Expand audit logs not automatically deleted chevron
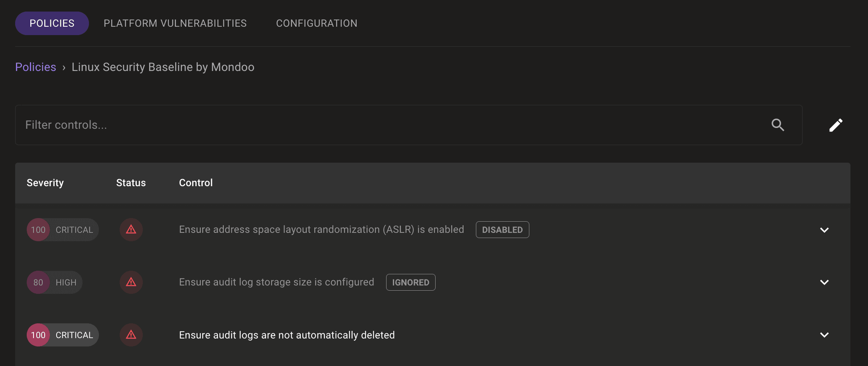This screenshot has width=868, height=366. 824,335
